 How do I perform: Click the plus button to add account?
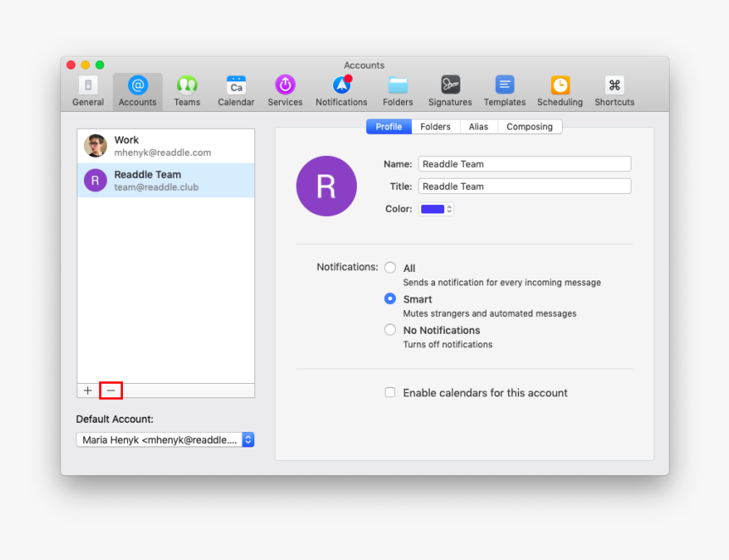pos(88,391)
